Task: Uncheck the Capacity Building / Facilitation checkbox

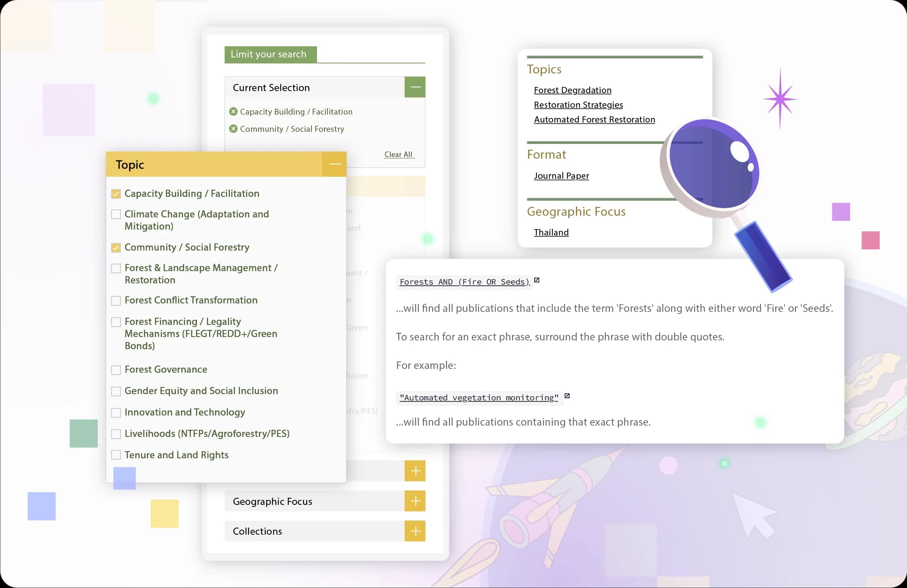Action: pos(115,193)
